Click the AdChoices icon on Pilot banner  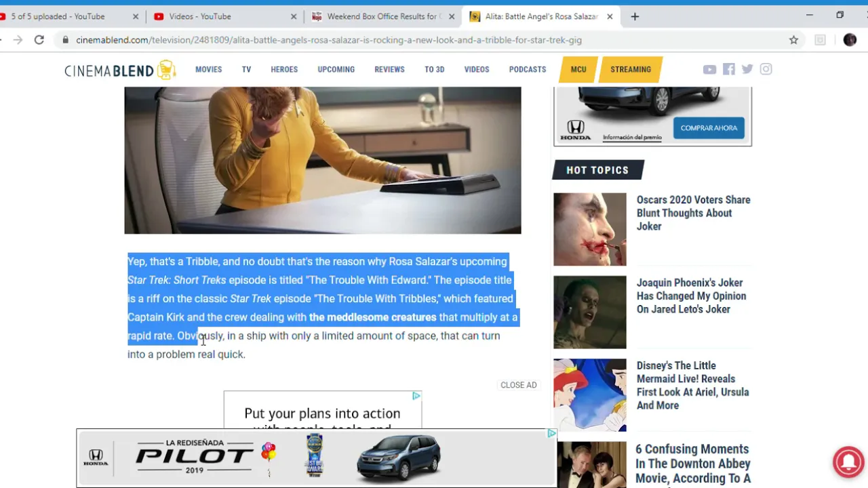[552, 434]
